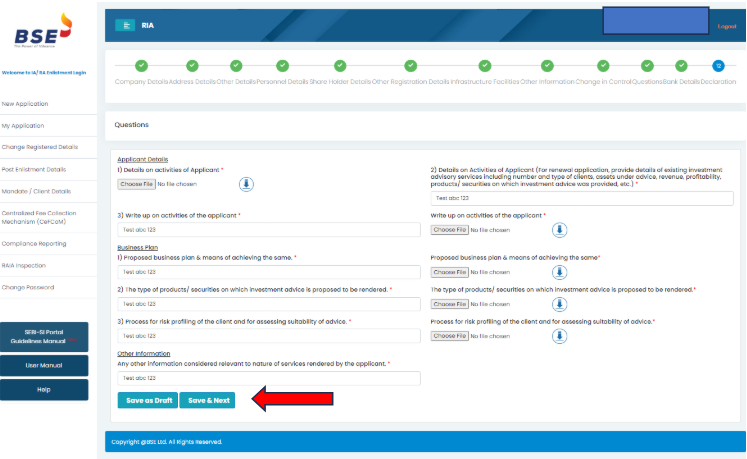Click the Logout link
The width and height of the screenshot is (747, 459).
coord(726,26)
